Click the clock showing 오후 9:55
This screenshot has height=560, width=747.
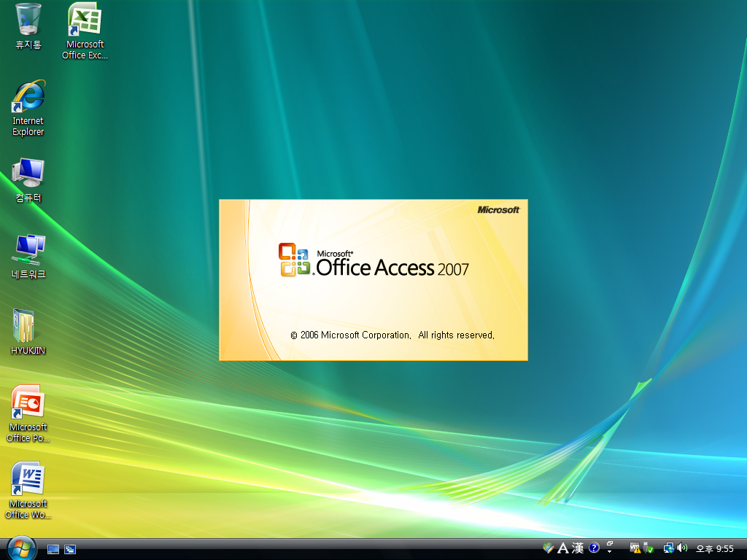[715, 549]
